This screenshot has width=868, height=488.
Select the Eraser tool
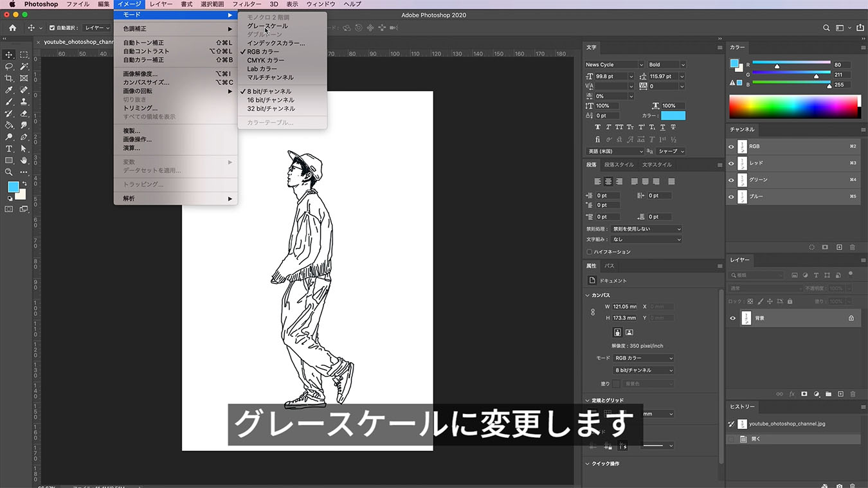[x=24, y=113]
